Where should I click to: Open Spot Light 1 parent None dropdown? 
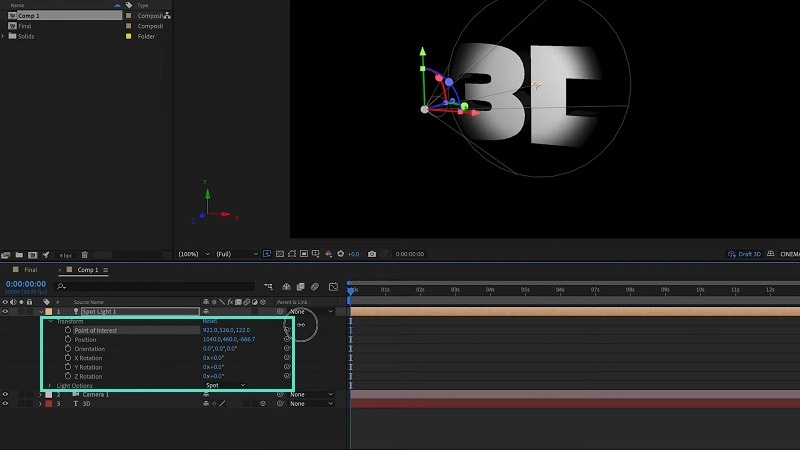tap(311, 311)
